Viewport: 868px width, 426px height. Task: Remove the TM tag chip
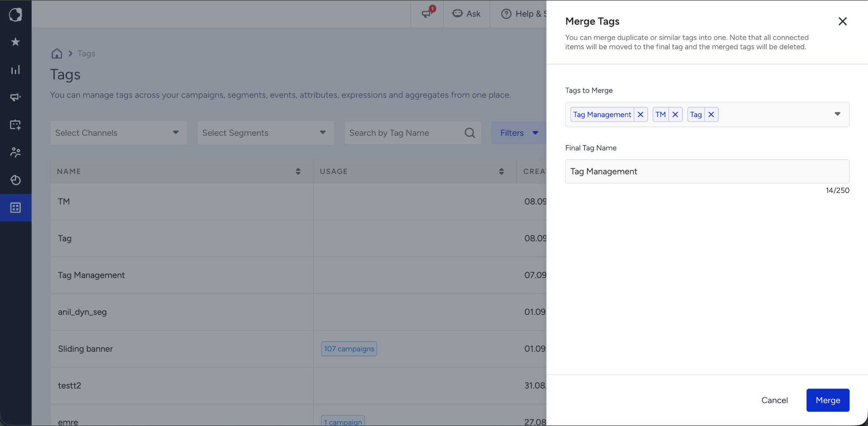(x=675, y=115)
